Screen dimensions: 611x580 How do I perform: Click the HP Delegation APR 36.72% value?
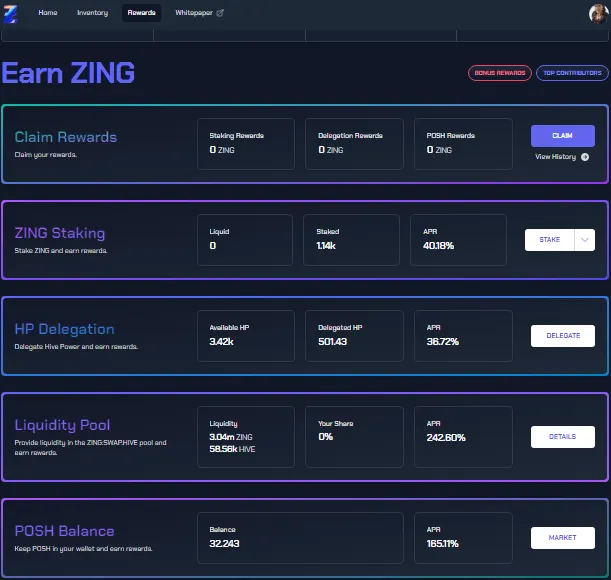443,342
